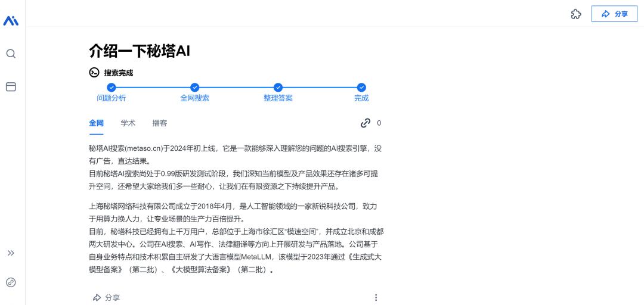Switch to the 全网 tab
Viewport: 644px width, 305px height.
pyautogui.click(x=96, y=123)
